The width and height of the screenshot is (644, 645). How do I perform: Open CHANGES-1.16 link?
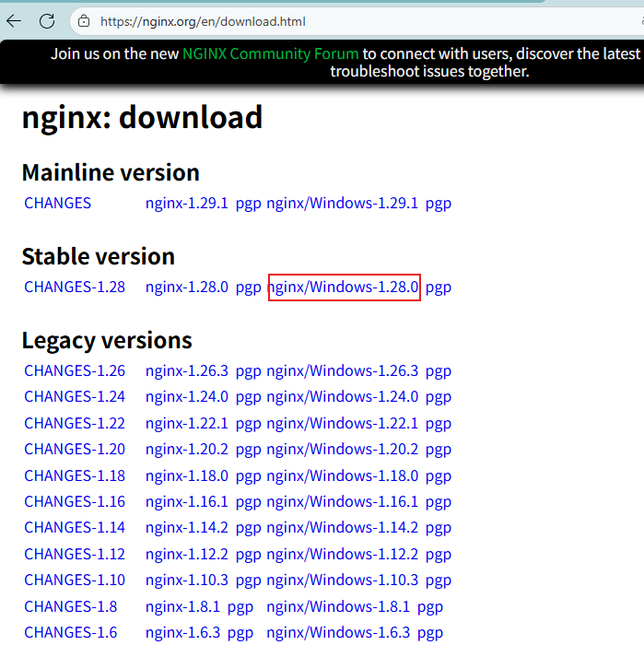pos(75,502)
